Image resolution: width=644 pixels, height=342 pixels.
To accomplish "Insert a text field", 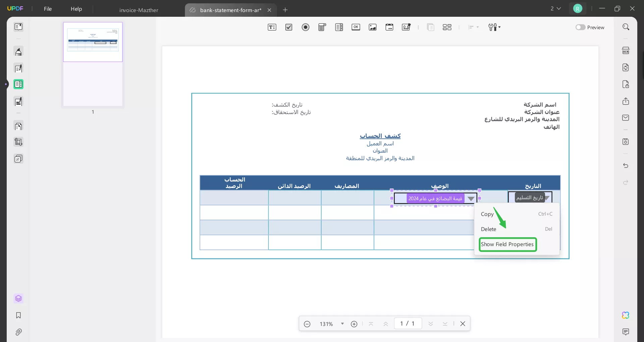I will pos(272,27).
